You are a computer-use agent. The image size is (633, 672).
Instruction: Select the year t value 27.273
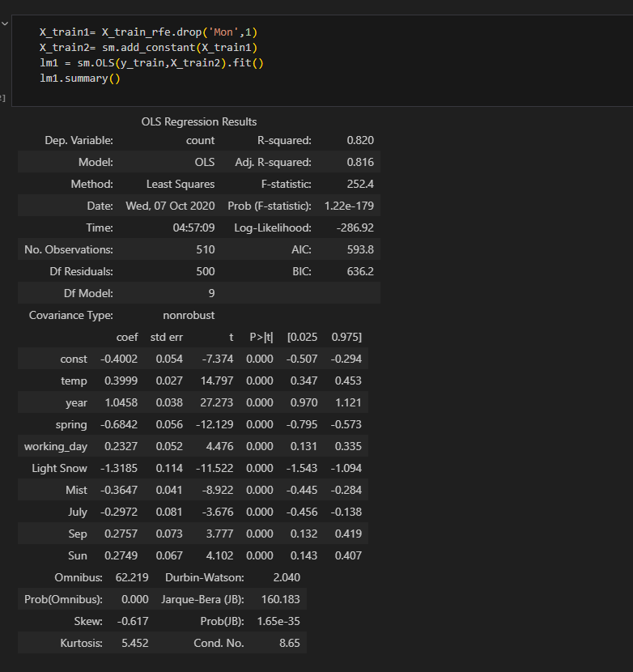216,402
